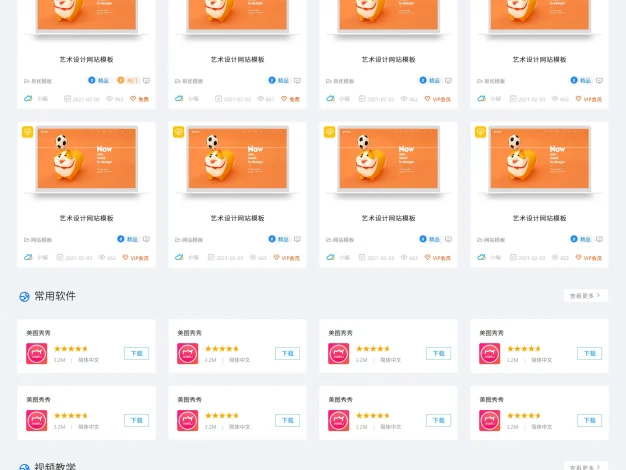The width and height of the screenshot is (626, 470).
Task: Click 美图秀秀 name in first software card
Action: pyautogui.click(x=38, y=333)
